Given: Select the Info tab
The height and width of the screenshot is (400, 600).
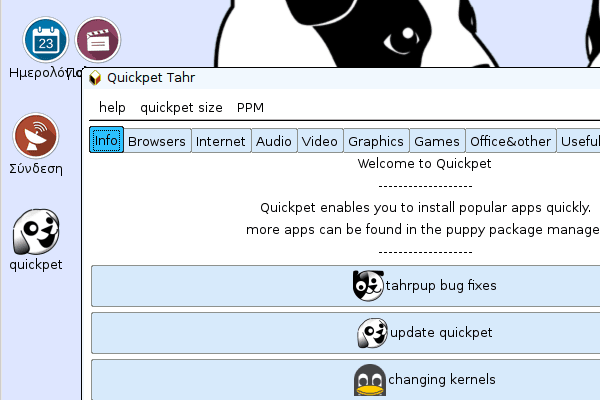Looking at the screenshot, I should pyautogui.click(x=106, y=140).
